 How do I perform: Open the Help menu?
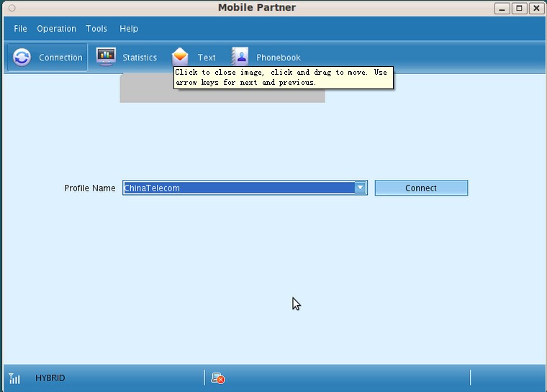[x=129, y=29]
